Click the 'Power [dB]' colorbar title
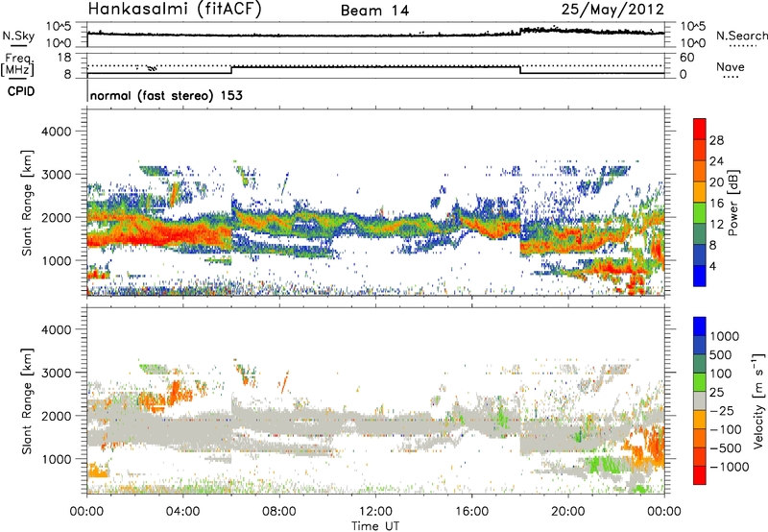 tap(732, 203)
